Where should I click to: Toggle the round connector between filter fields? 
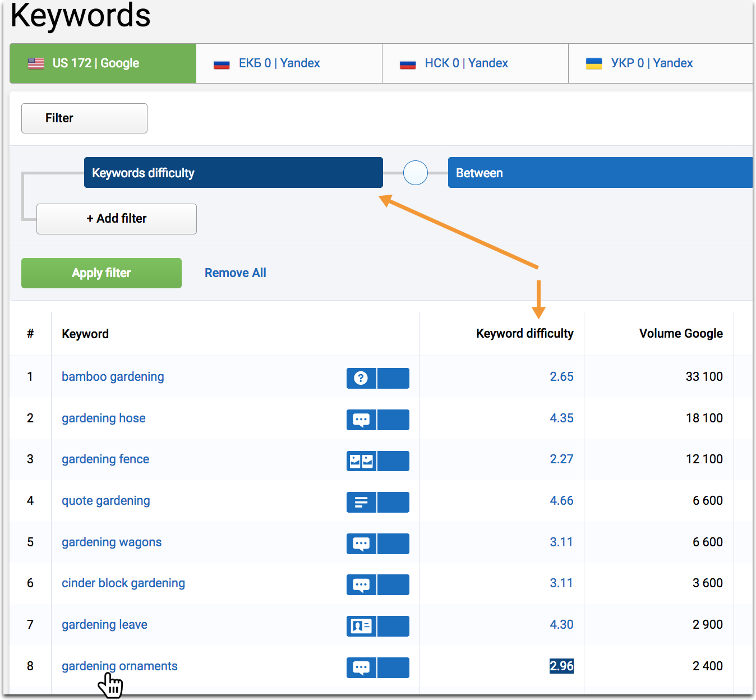point(416,173)
